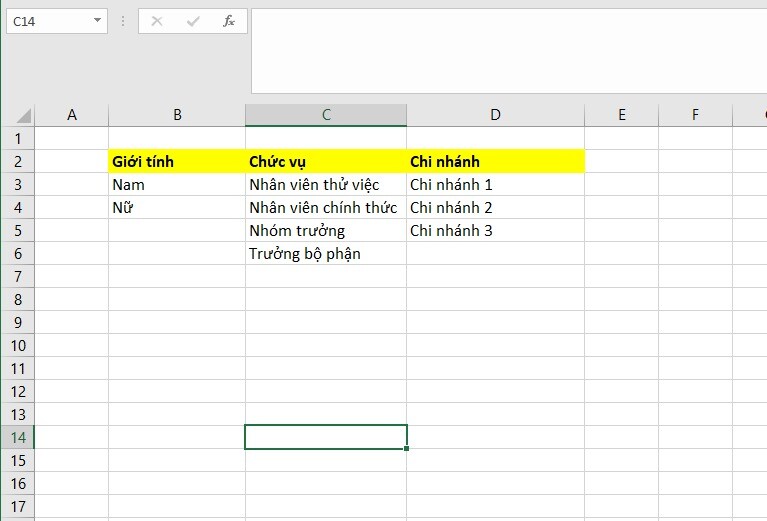Select the cell containing 'Nam'
The image size is (767, 521).
[177, 184]
